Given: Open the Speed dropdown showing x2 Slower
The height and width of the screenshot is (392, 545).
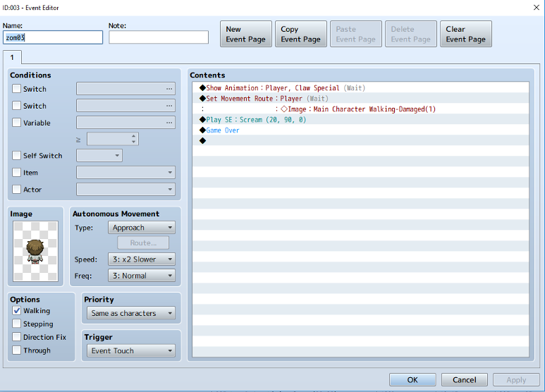Looking at the screenshot, I should click(142, 259).
